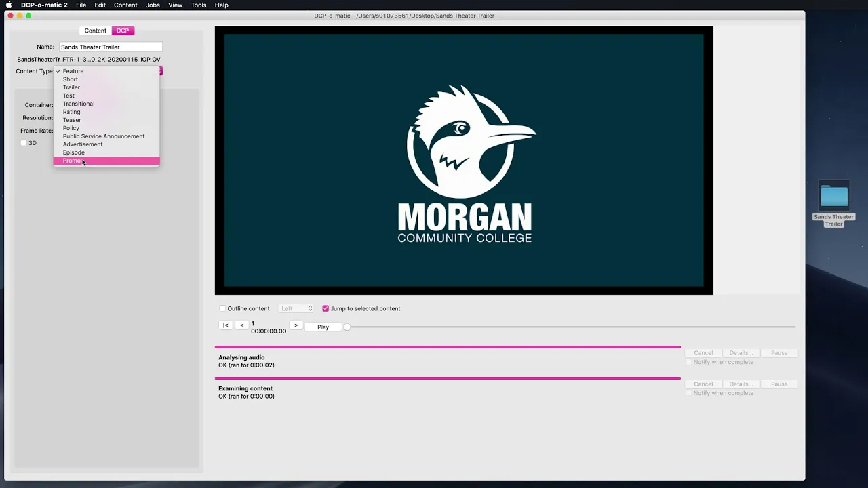Open the Left eye dropdown
The width and height of the screenshot is (868, 488).
[x=296, y=308]
